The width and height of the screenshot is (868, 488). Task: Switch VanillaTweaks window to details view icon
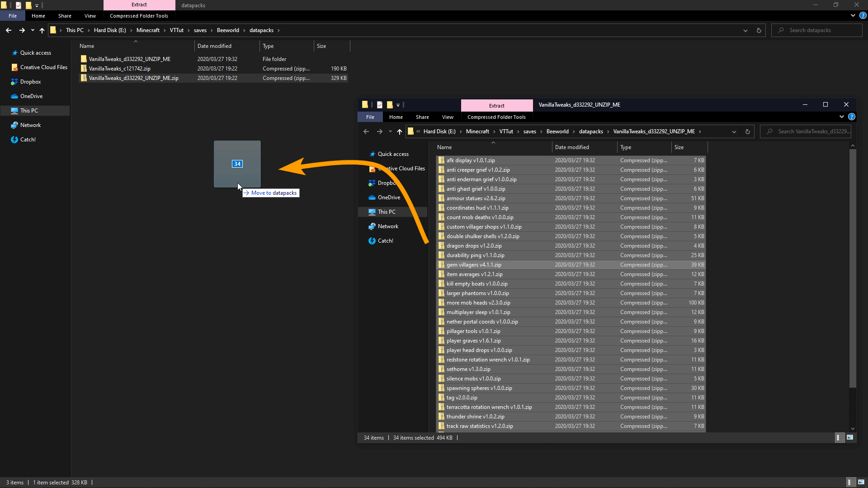tap(839, 437)
